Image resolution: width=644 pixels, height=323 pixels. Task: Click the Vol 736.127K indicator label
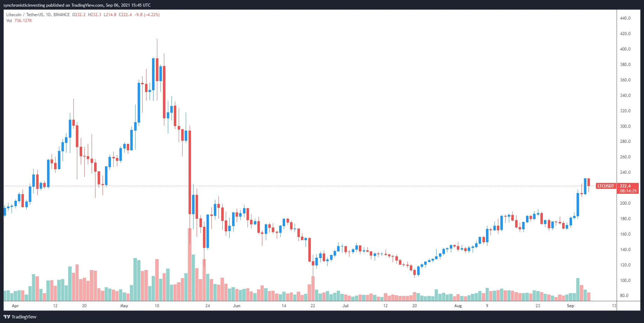(19, 21)
